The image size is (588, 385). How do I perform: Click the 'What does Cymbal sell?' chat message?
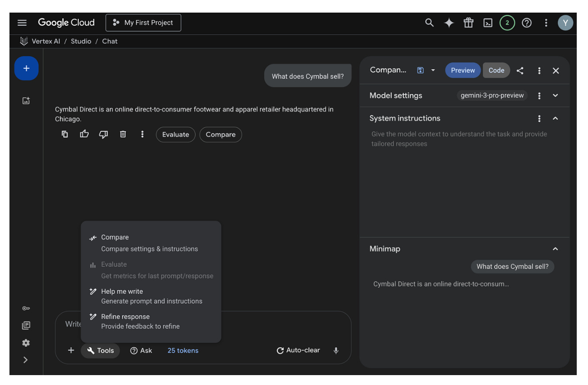click(x=308, y=76)
